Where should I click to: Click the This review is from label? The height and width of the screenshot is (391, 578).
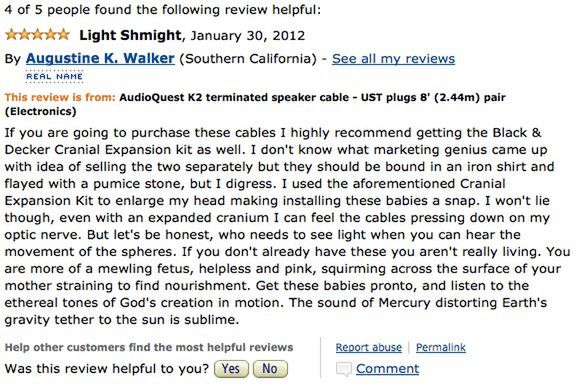[x=60, y=97]
